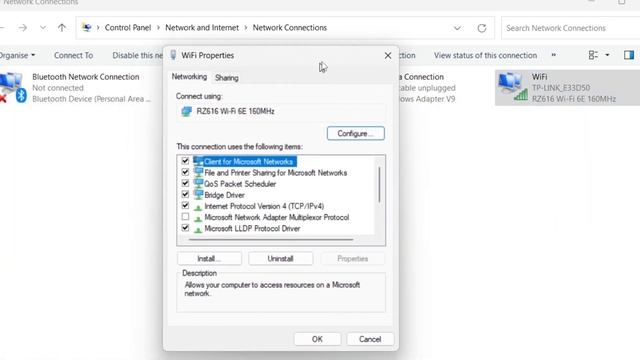Image resolution: width=640 pixels, height=360 pixels.
Task: Switch to the Sharing tab
Action: click(x=227, y=78)
